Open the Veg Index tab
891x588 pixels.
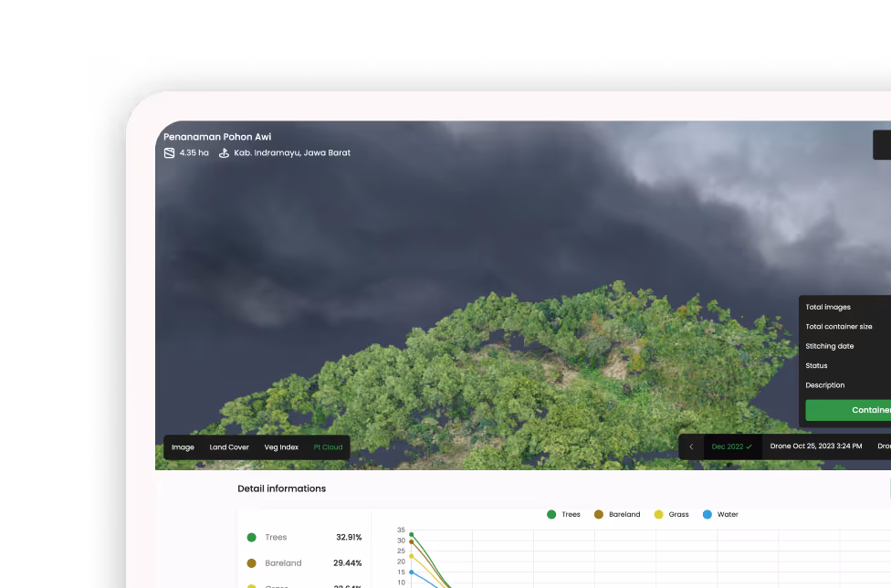pos(281,447)
